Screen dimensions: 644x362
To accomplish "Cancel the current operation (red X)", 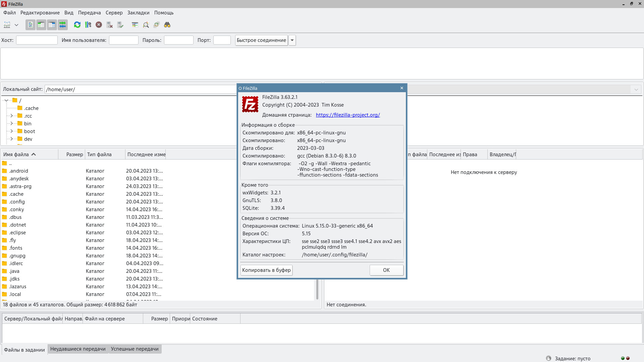I will pos(99,25).
